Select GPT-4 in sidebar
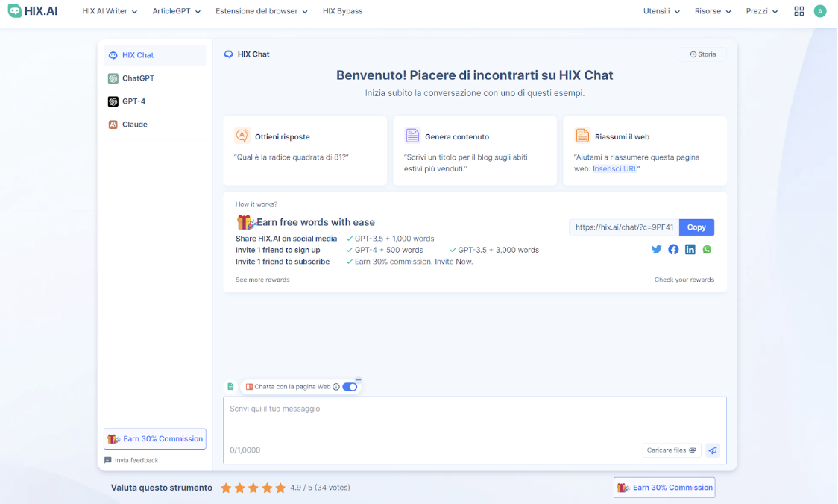This screenshot has height=504, width=838. click(x=154, y=101)
